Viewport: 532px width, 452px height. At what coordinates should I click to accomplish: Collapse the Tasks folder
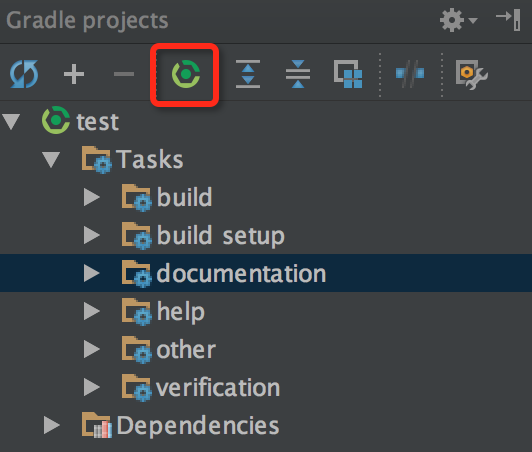[x=51, y=159]
